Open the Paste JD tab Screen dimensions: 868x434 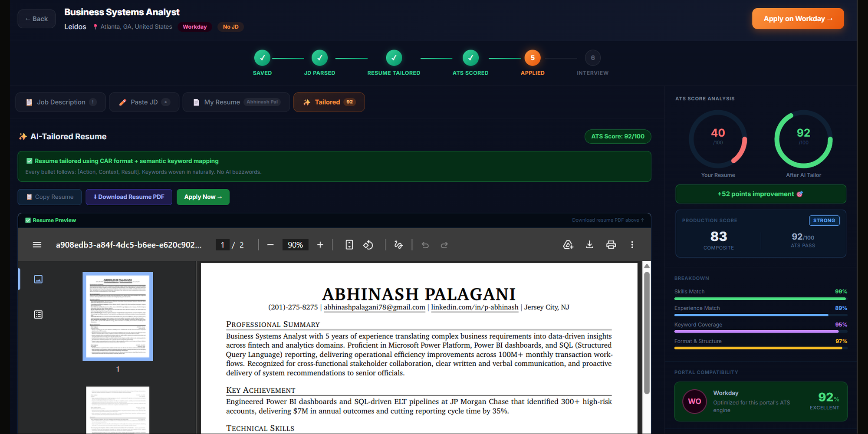144,102
